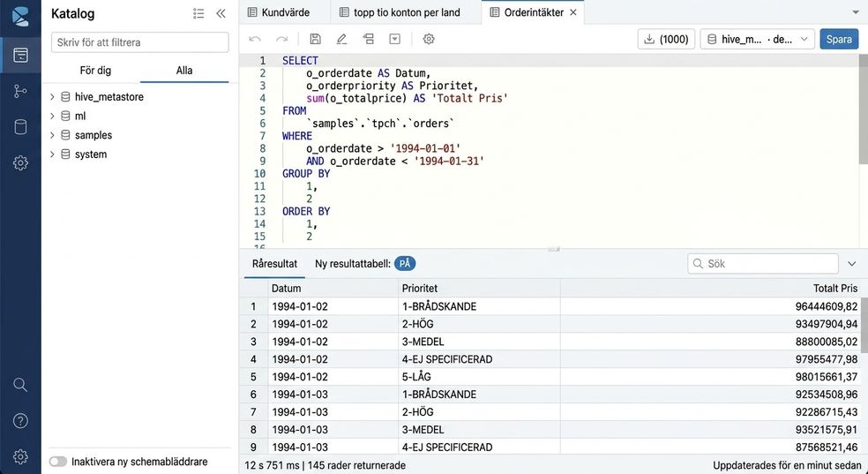Select the 98015661,37 value cell
Viewport: 868px width, 474px height.
(x=711, y=377)
